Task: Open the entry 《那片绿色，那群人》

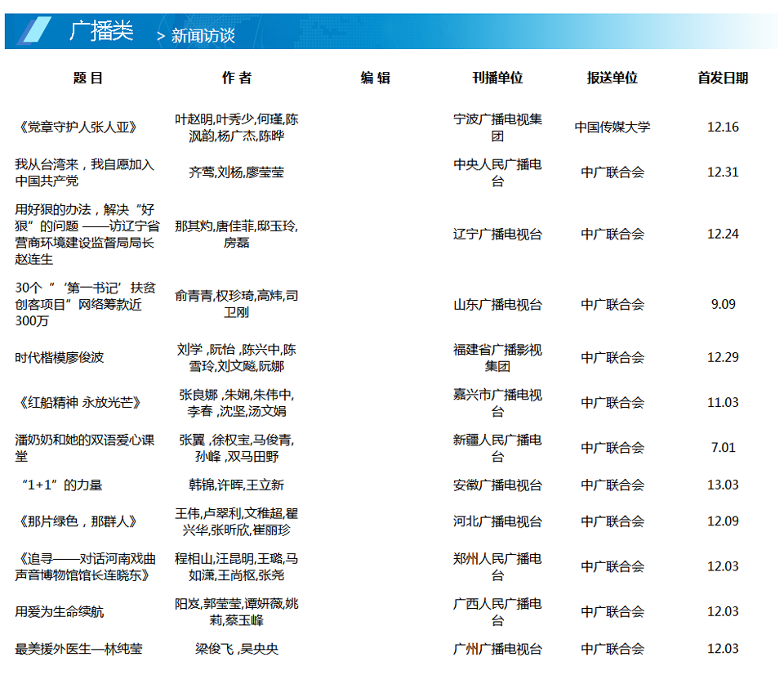Action: [x=76, y=521]
